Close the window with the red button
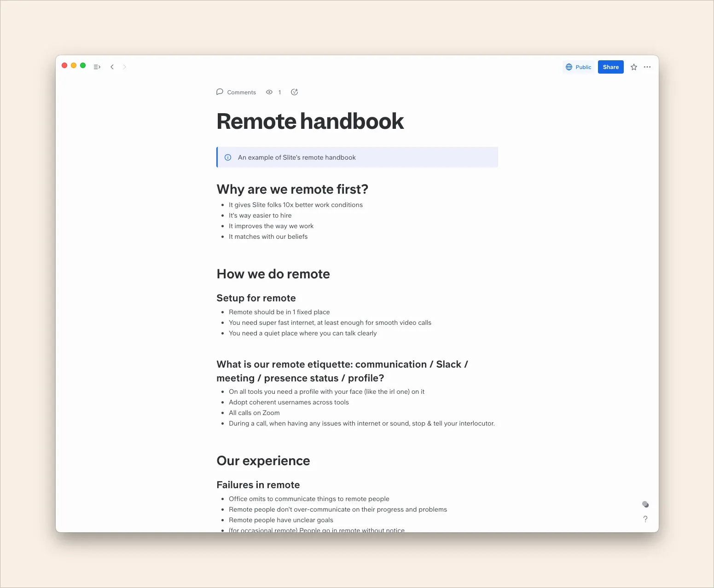Image resolution: width=714 pixels, height=588 pixels. click(x=64, y=65)
